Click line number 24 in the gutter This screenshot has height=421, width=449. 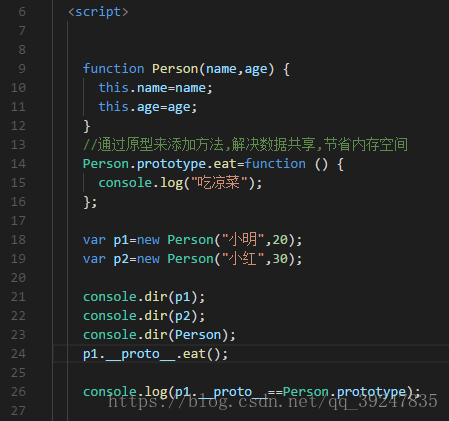18,354
